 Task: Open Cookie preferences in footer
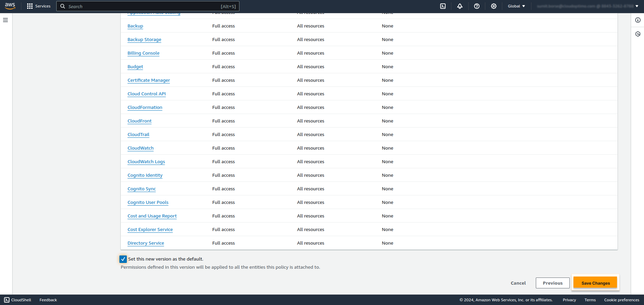tap(622, 300)
